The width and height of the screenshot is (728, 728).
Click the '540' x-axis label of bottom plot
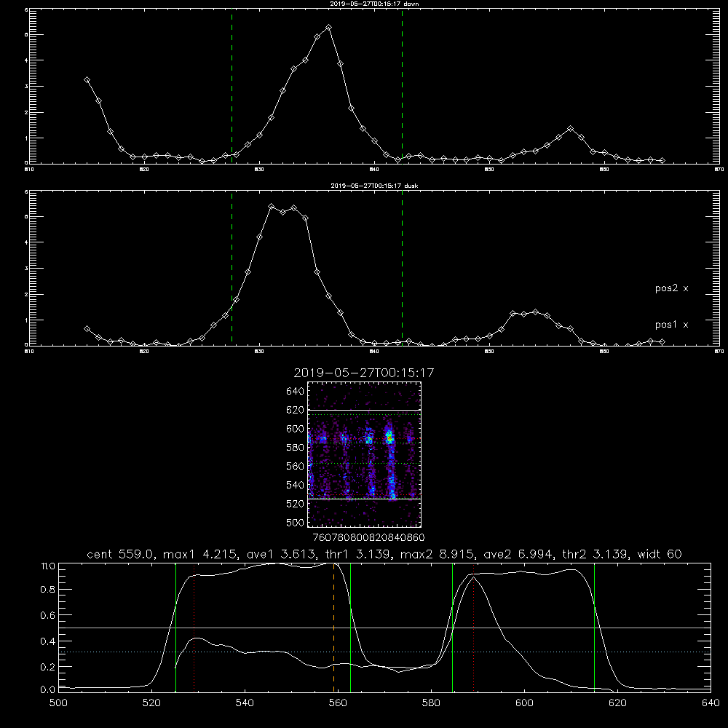tap(245, 703)
